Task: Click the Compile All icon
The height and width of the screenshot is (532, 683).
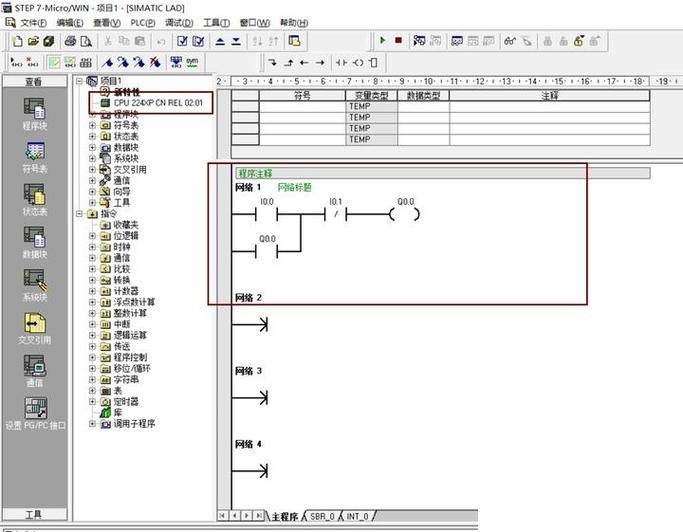Action: 198,41
